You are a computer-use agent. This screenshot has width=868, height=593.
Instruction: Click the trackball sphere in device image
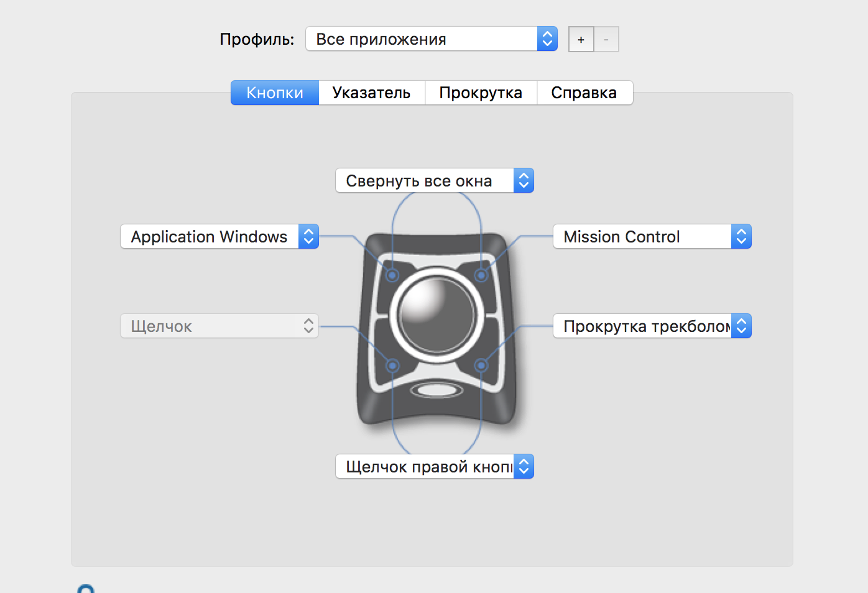tap(437, 315)
